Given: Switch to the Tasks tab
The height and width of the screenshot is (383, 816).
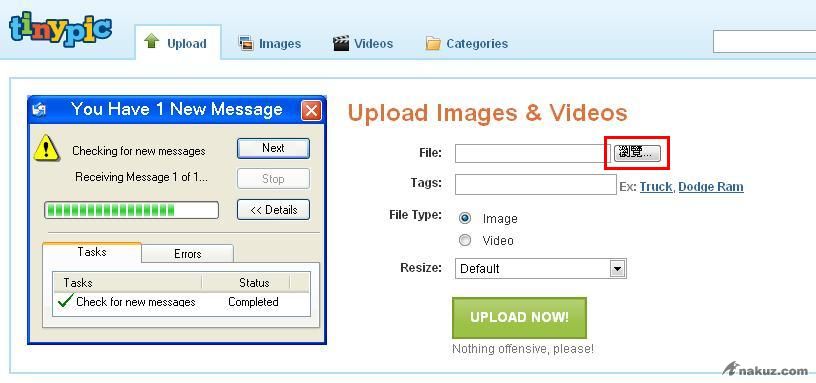Looking at the screenshot, I should point(92,252).
